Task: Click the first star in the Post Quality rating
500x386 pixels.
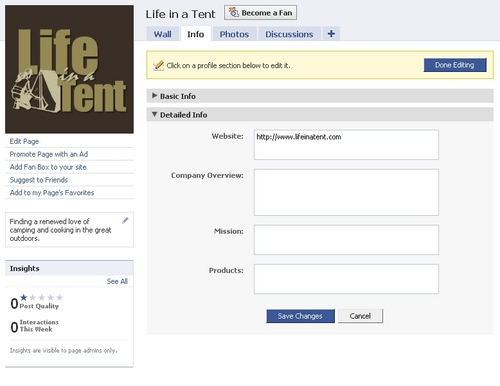Action: pos(24,297)
